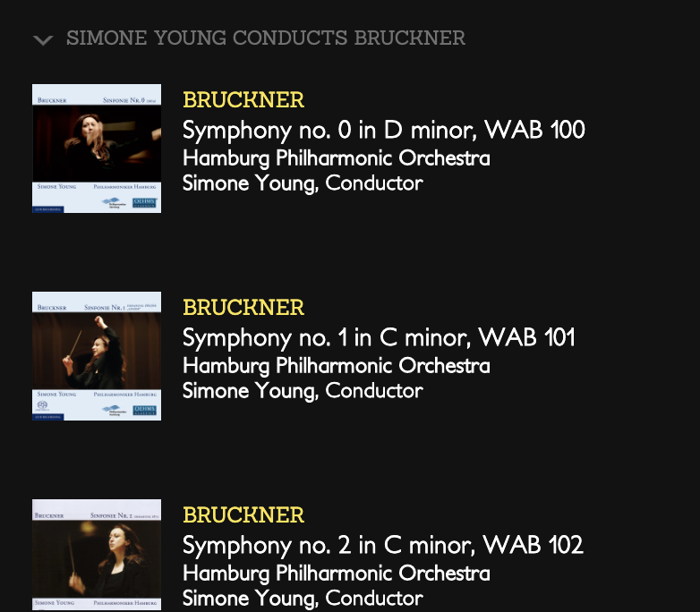Click Hamburg Philharmonic Orchestra under Symphony no. 2
Image resolution: width=700 pixels, height=612 pixels.
coord(336,573)
